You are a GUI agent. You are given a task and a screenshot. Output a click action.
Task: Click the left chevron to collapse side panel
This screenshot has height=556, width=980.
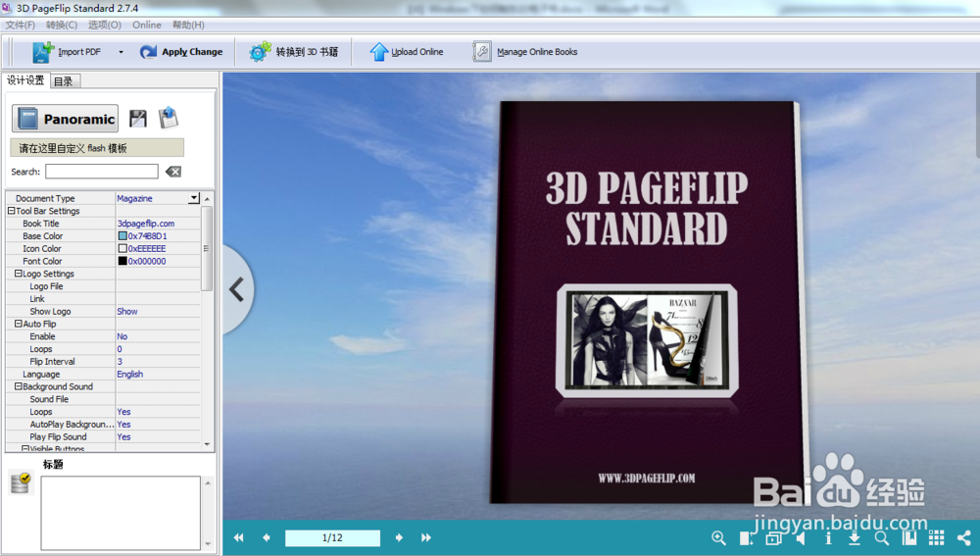pos(237,289)
